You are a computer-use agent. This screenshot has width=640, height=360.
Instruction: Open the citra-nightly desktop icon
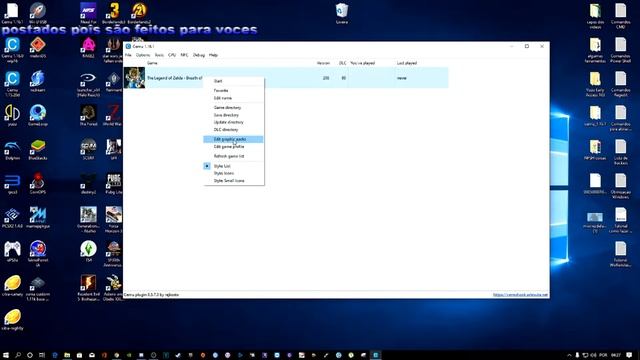12,320
